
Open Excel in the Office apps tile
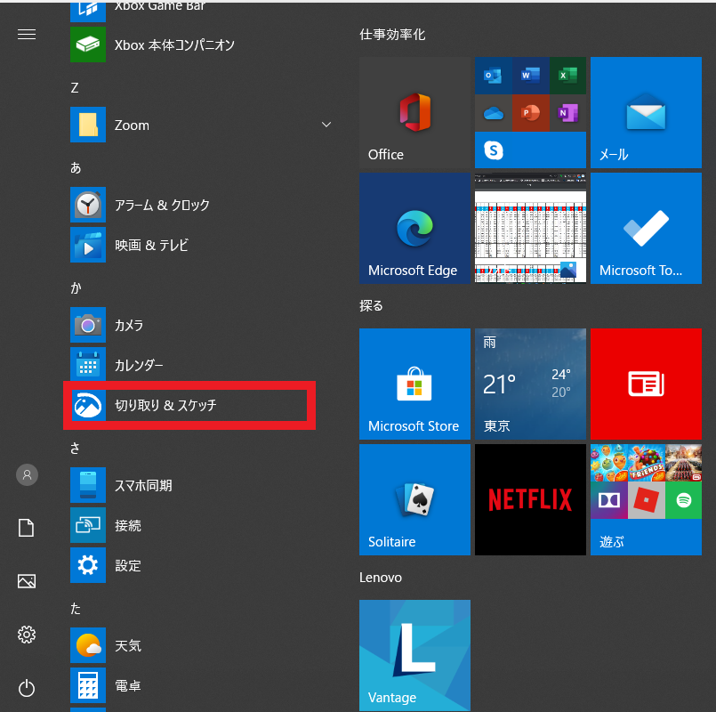pos(568,75)
